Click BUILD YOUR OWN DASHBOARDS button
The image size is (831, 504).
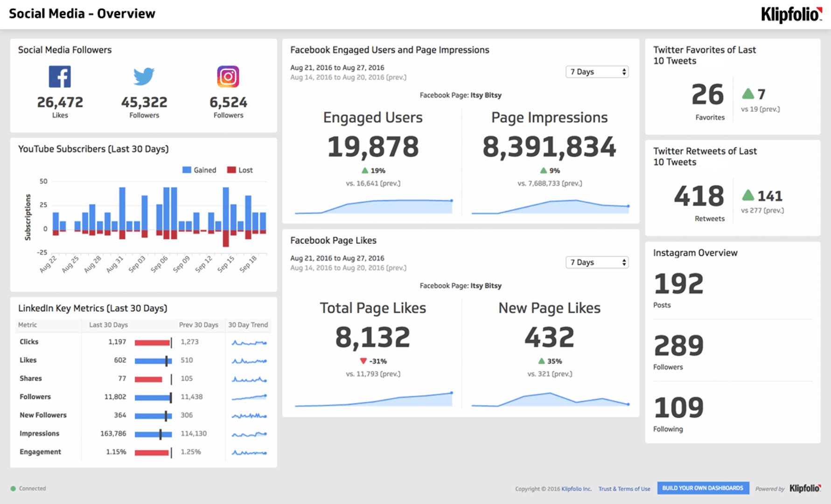703,488
